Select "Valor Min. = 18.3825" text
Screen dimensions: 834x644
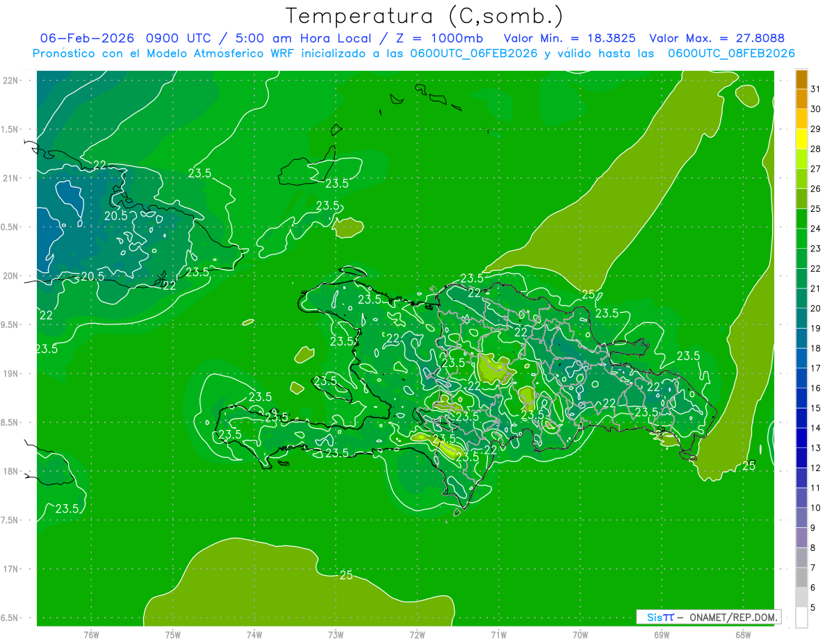point(571,38)
